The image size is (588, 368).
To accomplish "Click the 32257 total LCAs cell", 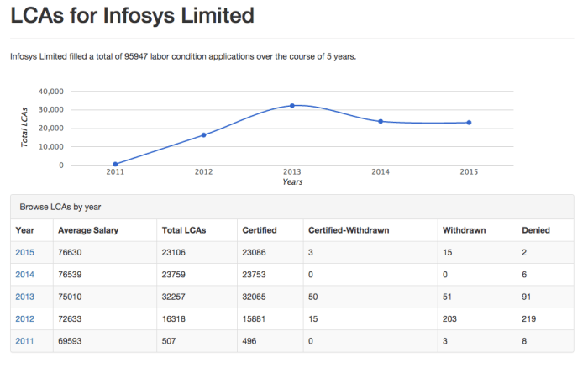I will click(x=174, y=297).
